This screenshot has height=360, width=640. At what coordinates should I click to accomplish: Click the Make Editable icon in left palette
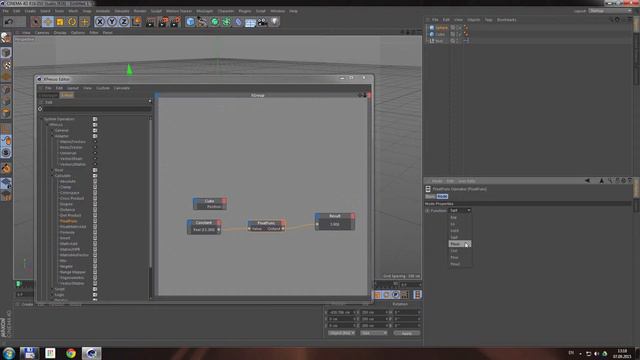coord(6,38)
